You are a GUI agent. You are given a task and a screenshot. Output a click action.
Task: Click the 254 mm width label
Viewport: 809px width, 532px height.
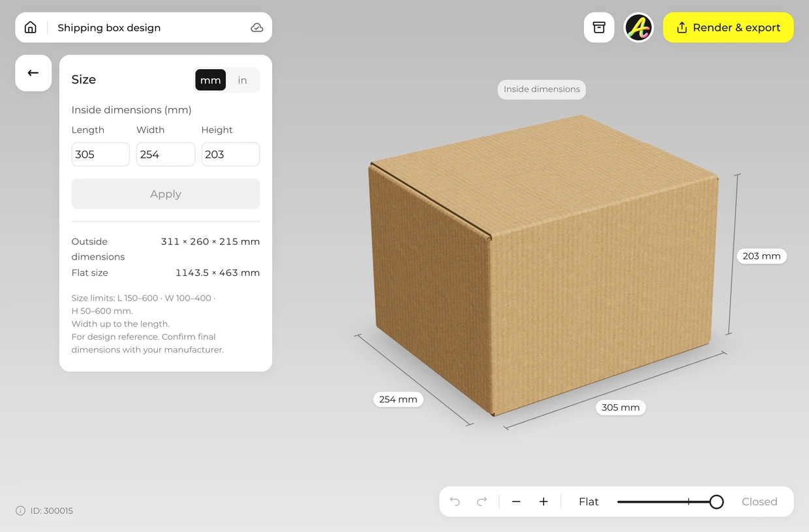point(398,399)
